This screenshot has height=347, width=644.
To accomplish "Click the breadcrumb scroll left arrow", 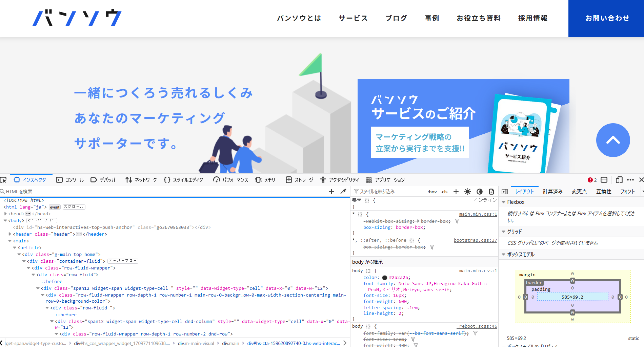I will click(x=2, y=343).
